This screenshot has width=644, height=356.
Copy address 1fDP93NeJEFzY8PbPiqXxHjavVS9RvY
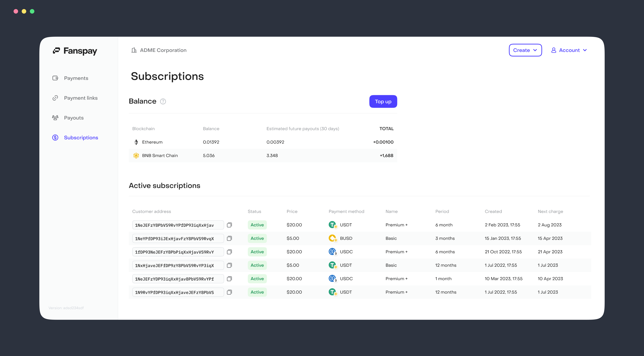(229, 252)
